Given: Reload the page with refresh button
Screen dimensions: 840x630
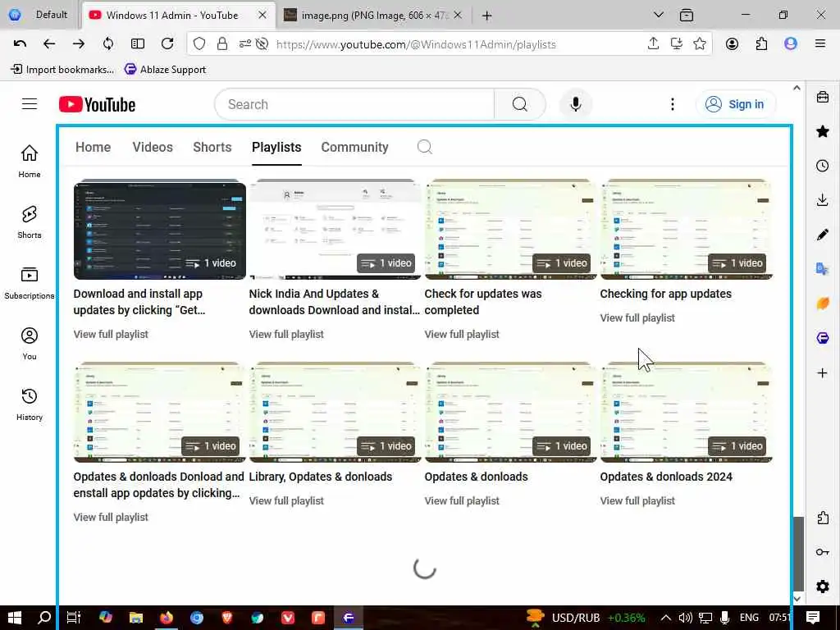Looking at the screenshot, I should coord(167,44).
